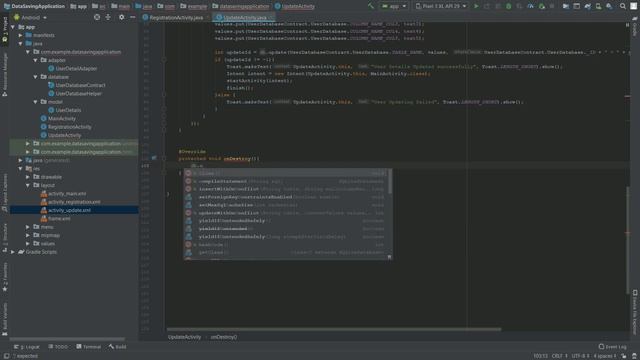Expand the manifests folder

(x=20, y=35)
